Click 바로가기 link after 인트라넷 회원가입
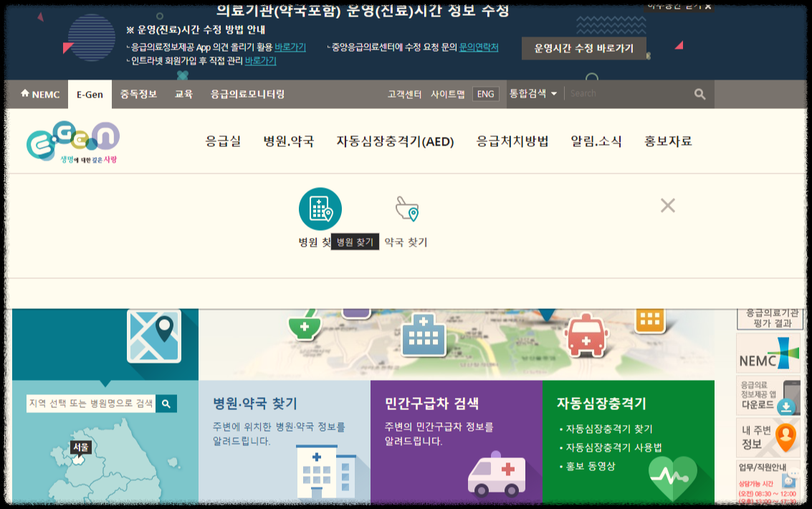Viewport: 812px width, 509px height. click(x=260, y=61)
